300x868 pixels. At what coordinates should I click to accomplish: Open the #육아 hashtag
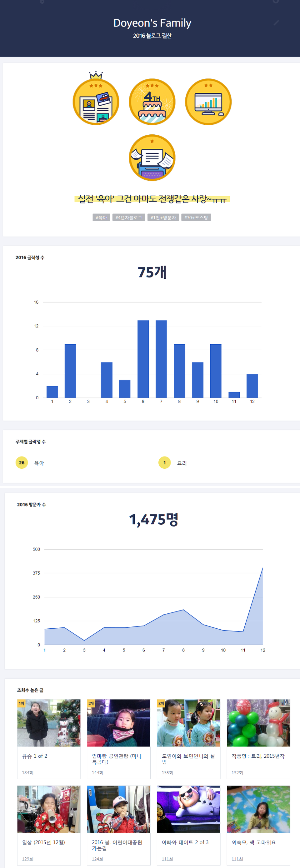coord(101,218)
